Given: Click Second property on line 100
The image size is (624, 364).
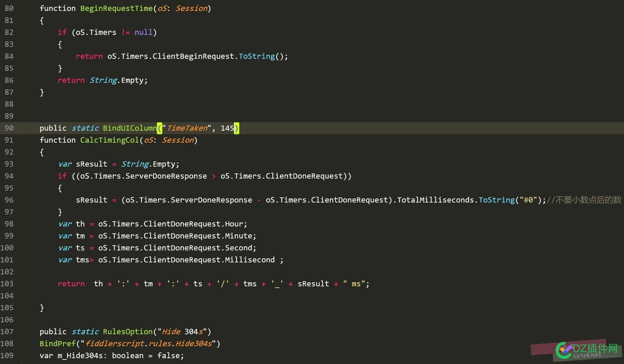Looking at the screenshot, I should 238,248.
